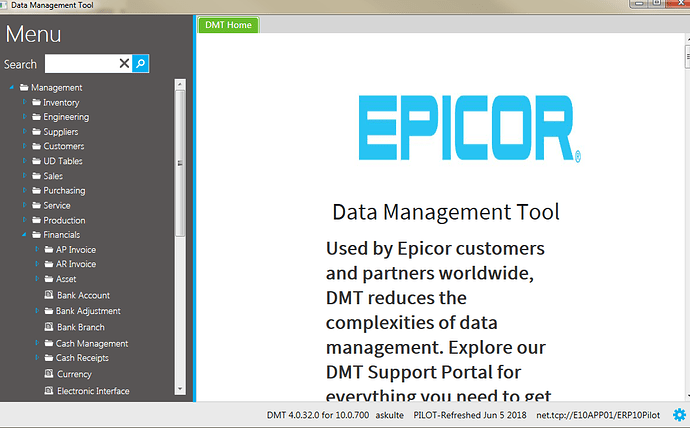
Task: Collapse the Management tree node
Action: click(x=11, y=88)
